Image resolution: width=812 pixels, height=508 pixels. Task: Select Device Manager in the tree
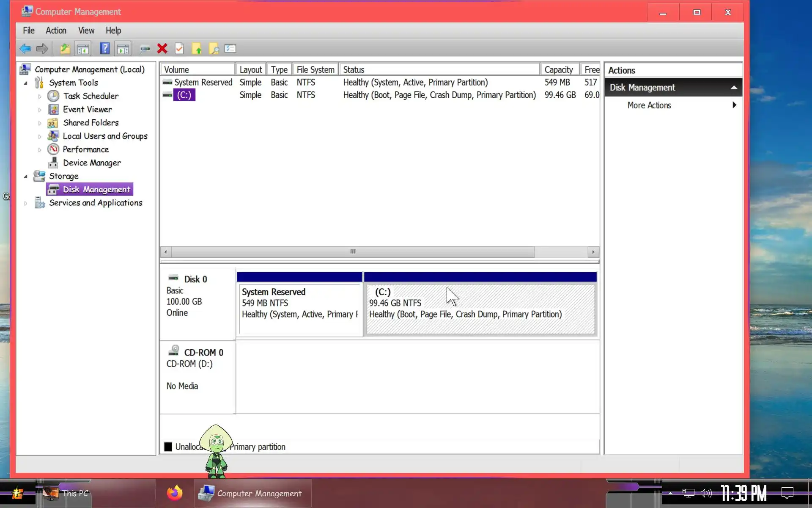(x=91, y=163)
